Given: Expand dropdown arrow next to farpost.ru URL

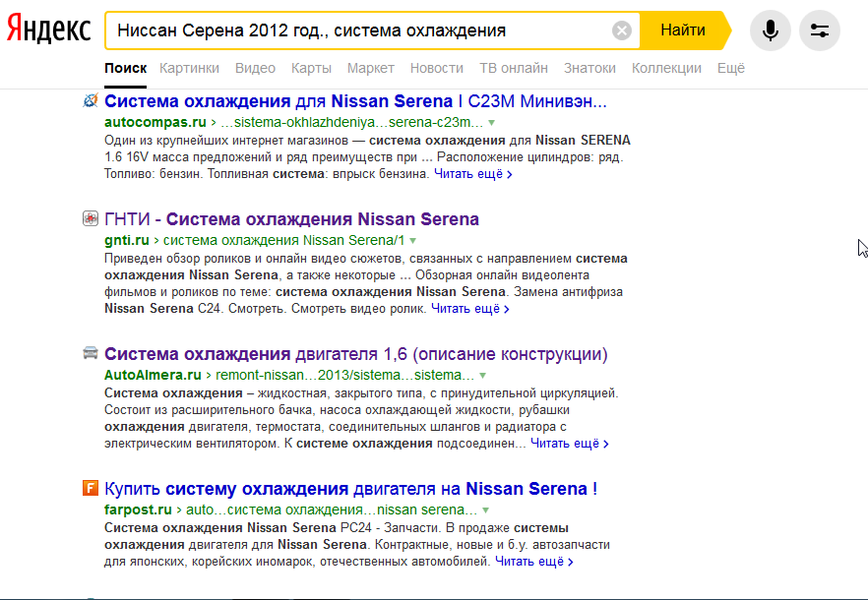Looking at the screenshot, I should 485,510.
